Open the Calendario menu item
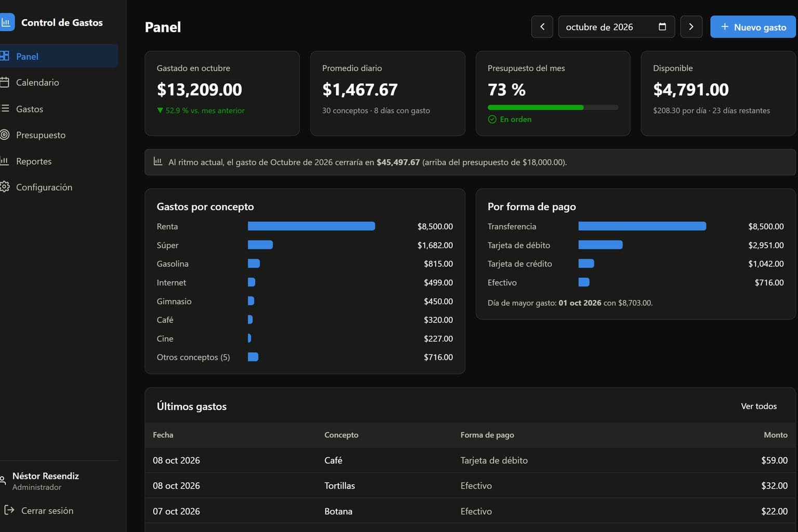 [59, 82]
